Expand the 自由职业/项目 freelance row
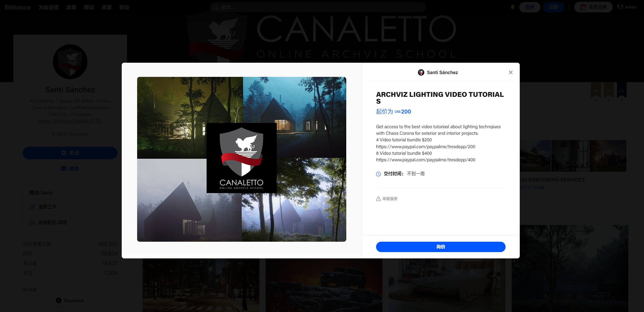The width and height of the screenshot is (644, 312). 70,222
